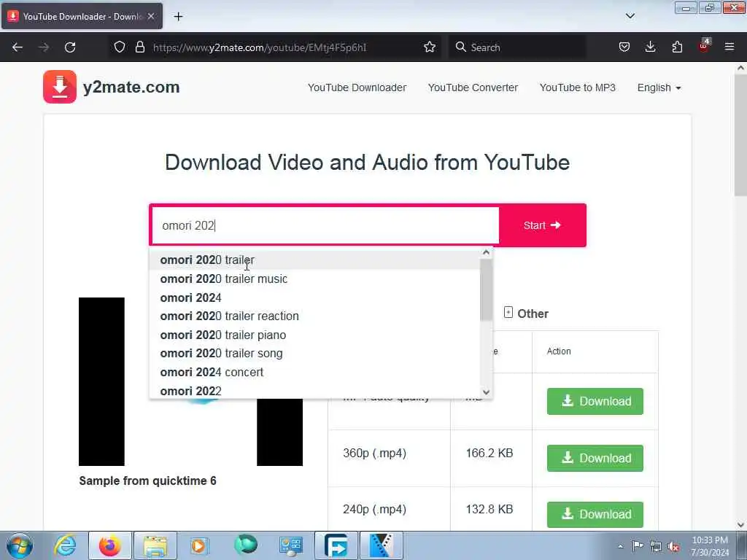Select suggestion omori 2024 concert
Screen dimensions: 747x560
314,372
